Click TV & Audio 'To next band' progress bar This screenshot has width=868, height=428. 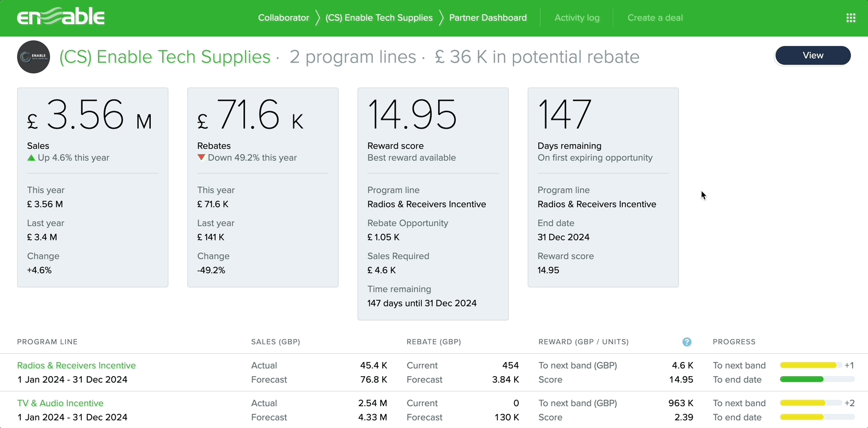coord(810,403)
